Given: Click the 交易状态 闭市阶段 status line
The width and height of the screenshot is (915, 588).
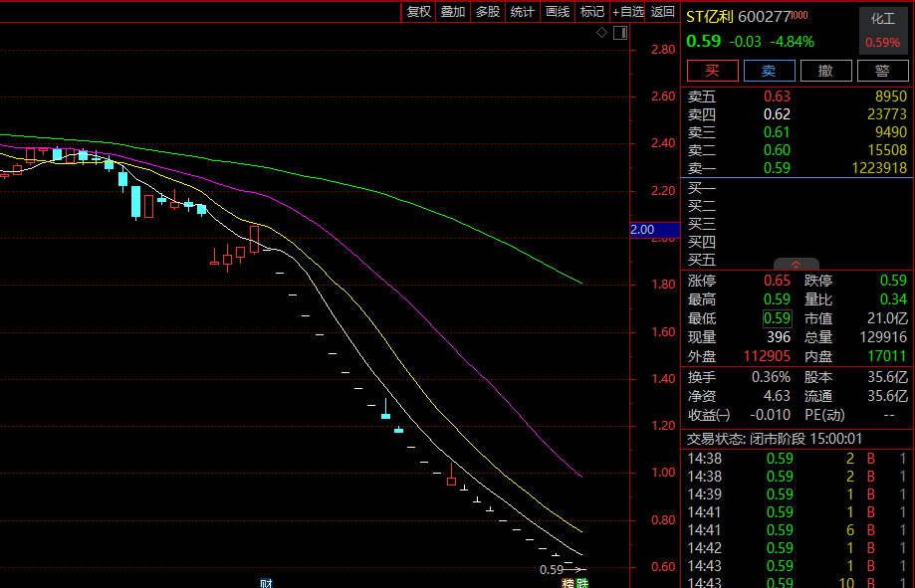Looking at the screenshot, I should pos(775,439).
